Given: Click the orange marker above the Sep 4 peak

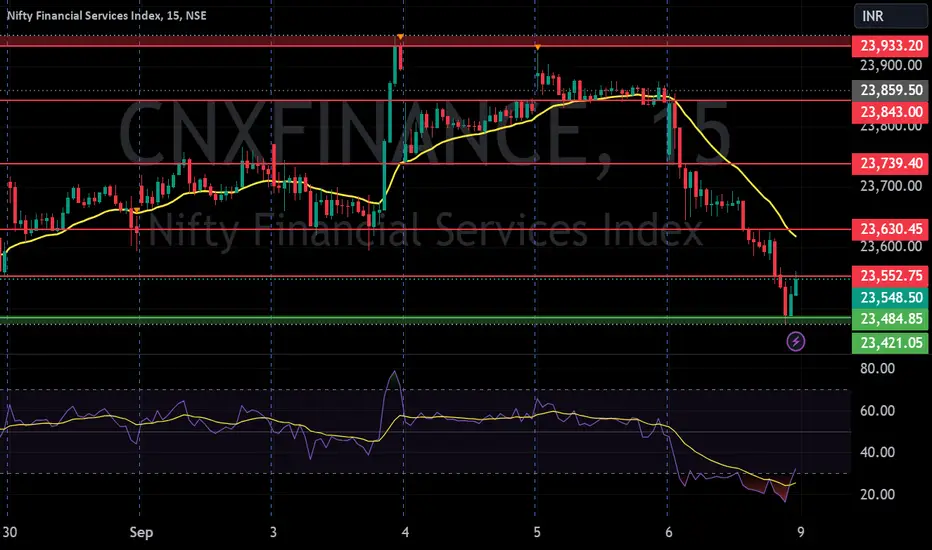Looking at the screenshot, I should [401, 37].
